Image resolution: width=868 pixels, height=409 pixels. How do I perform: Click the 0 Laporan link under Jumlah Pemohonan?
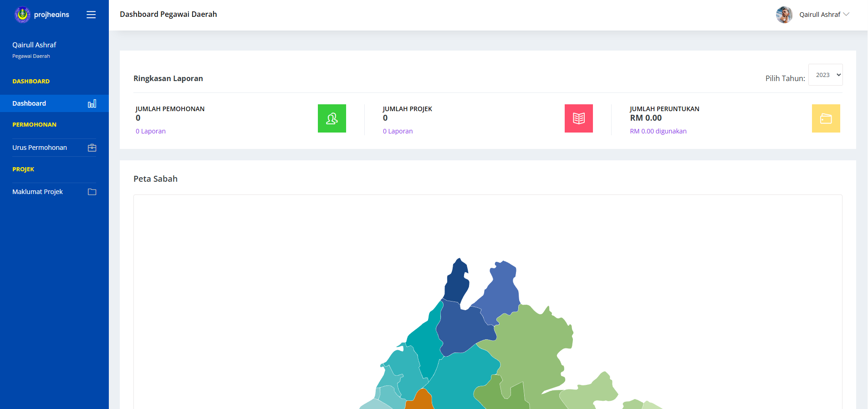click(151, 131)
